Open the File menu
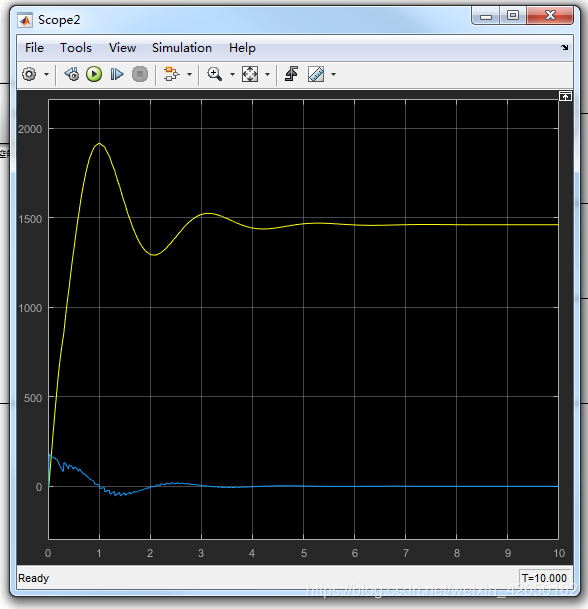 [x=34, y=48]
